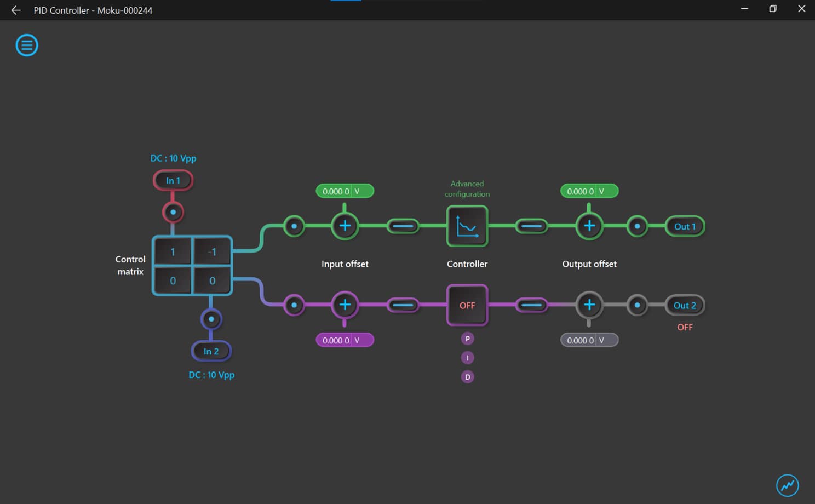Click the green Input offset plus node

[345, 226]
